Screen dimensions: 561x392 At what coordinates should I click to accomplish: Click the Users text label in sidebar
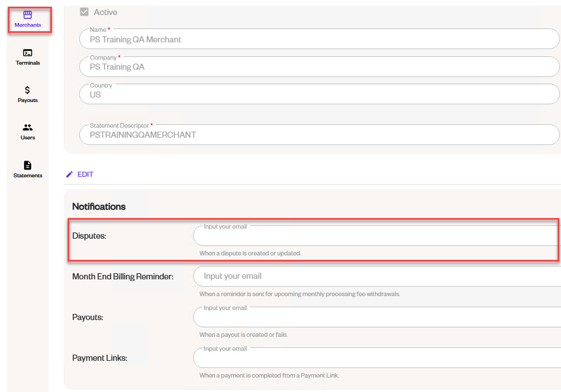28,138
